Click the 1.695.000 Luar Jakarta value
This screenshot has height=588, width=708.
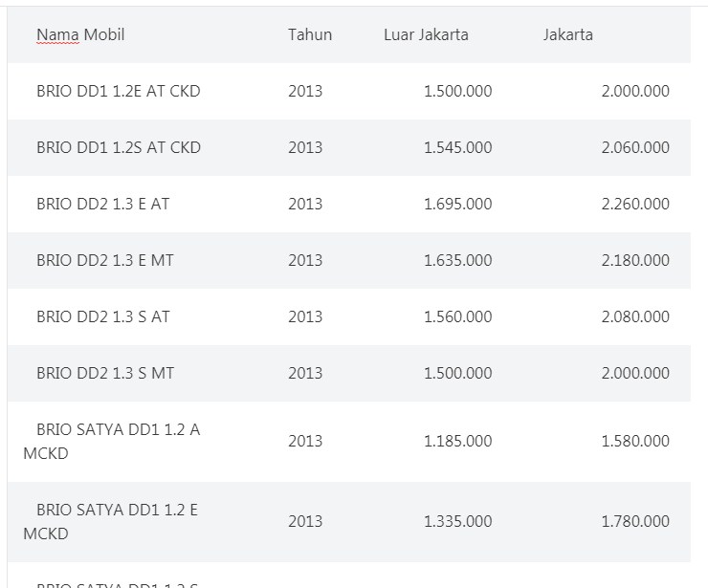pyautogui.click(x=458, y=204)
